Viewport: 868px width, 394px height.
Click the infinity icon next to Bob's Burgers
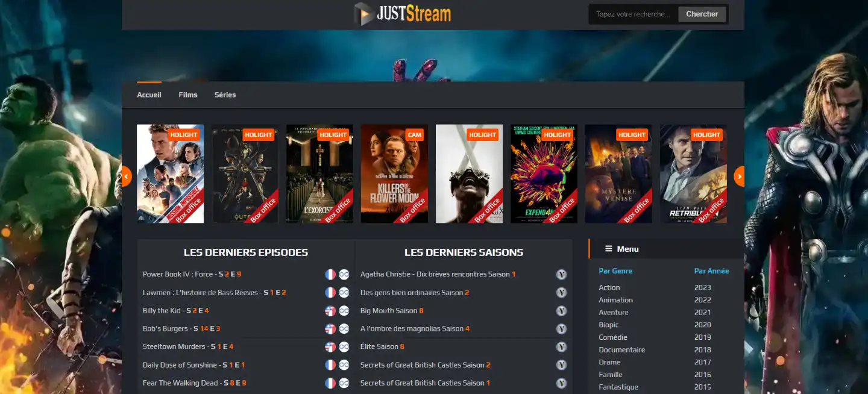pos(344,328)
